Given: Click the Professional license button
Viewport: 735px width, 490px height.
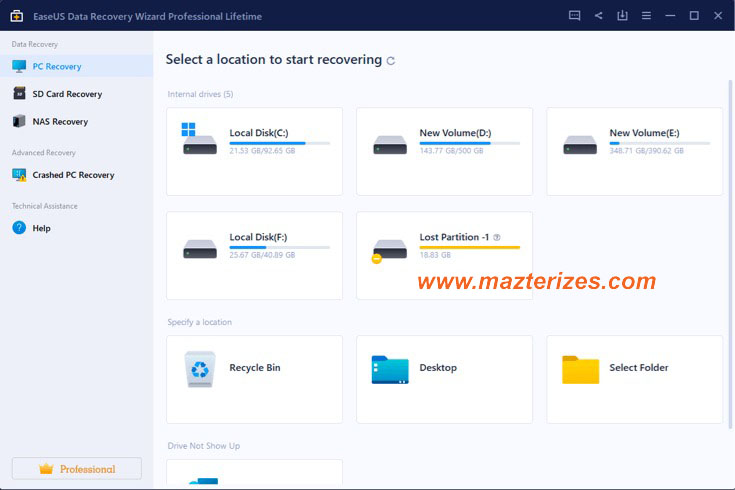Looking at the screenshot, I should (77, 468).
